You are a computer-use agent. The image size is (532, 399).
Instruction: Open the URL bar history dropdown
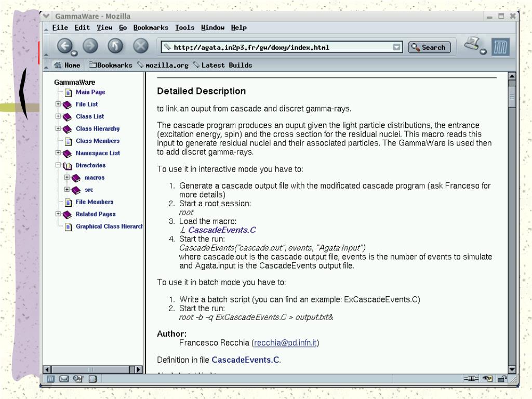point(396,47)
